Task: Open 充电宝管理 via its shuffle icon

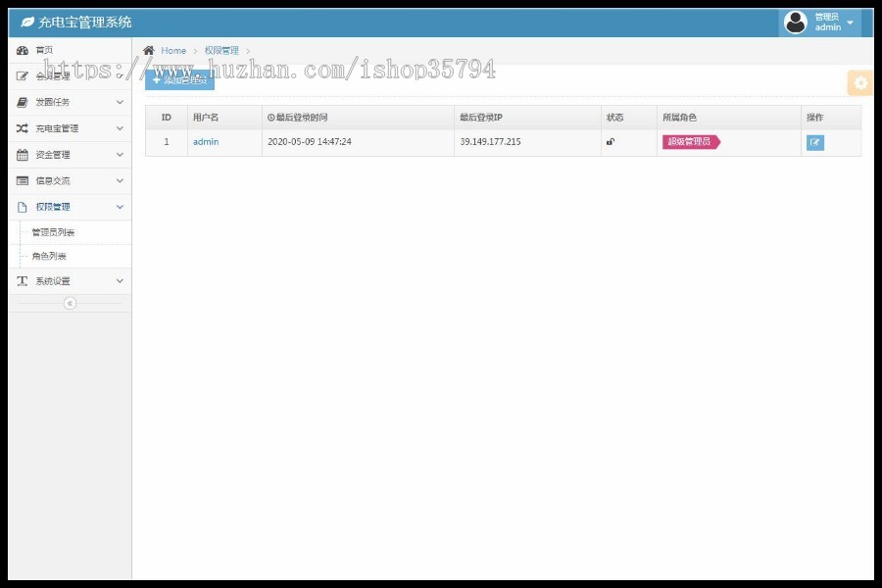Action: coord(23,127)
